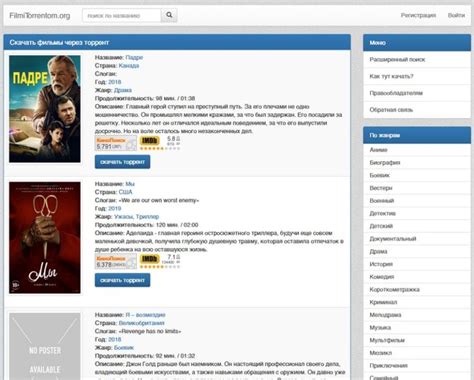Screen dimensions: 474x380
Task: Select the Мюзикл genre in the sidebar
Action: [x=417, y=353]
